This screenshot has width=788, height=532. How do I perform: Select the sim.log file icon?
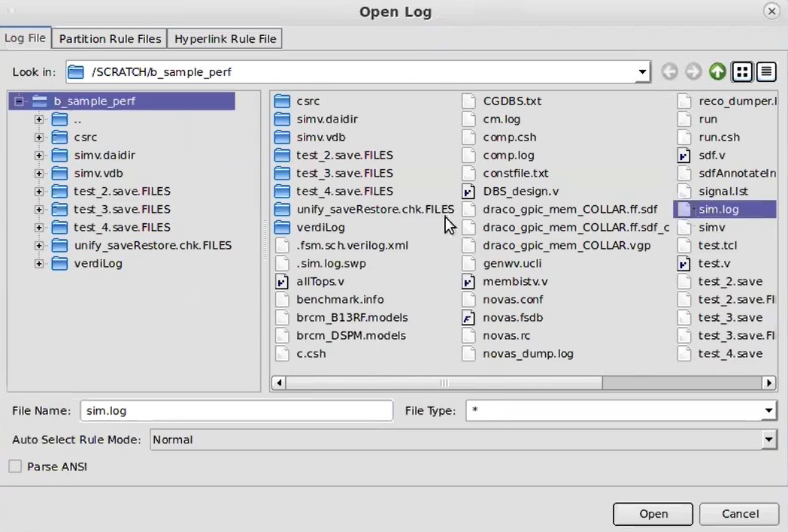[x=684, y=210]
